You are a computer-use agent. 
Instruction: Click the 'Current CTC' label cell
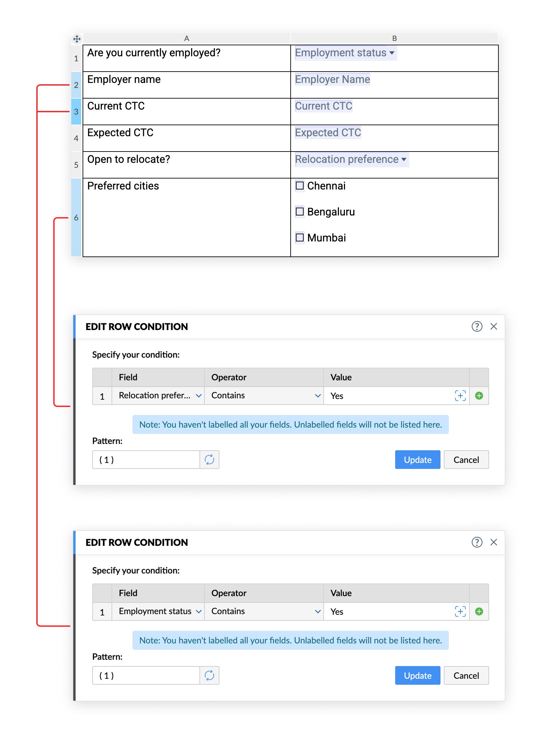click(x=186, y=112)
